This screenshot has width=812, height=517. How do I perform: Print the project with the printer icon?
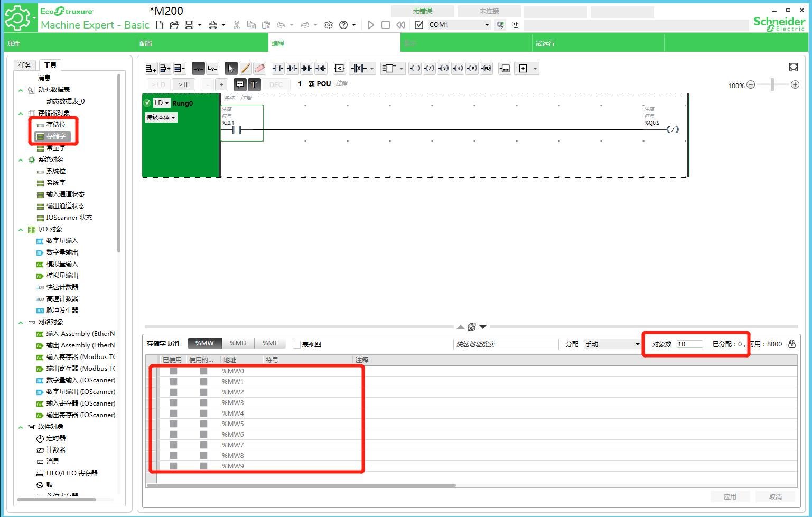pyautogui.click(x=213, y=25)
